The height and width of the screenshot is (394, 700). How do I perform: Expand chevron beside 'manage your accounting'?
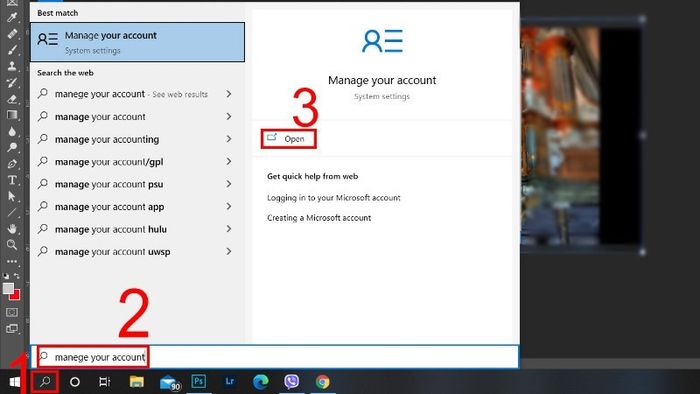pyautogui.click(x=229, y=139)
